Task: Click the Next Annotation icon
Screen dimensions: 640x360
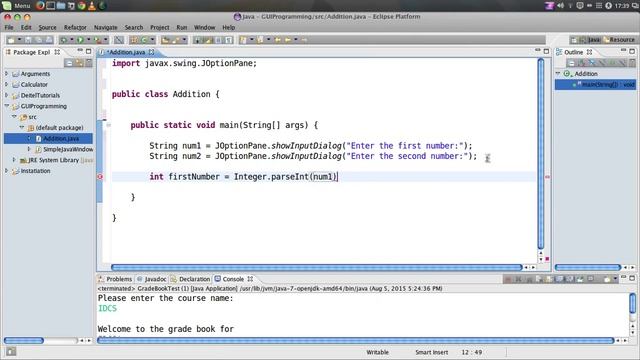Action: (243, 40)
